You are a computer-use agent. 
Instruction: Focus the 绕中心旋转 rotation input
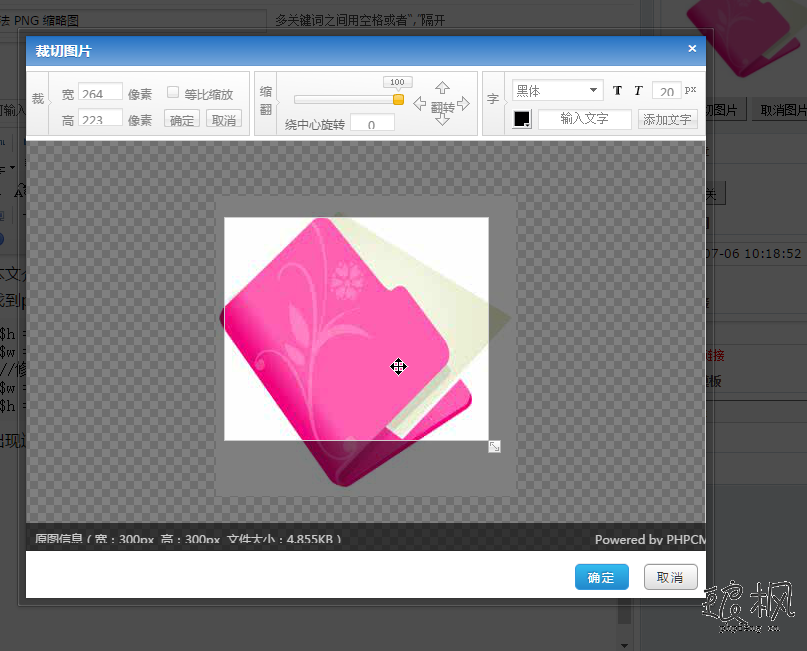(372, 124)
